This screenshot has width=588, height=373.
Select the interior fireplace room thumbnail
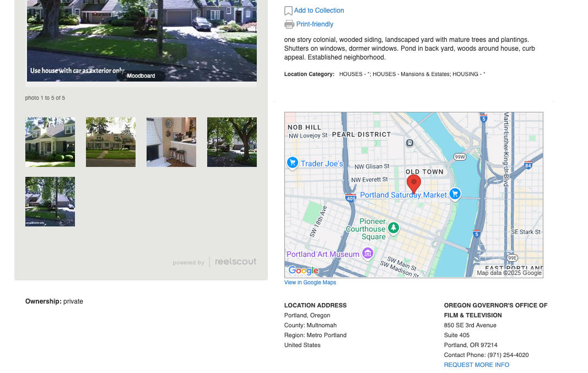(171, 142)
